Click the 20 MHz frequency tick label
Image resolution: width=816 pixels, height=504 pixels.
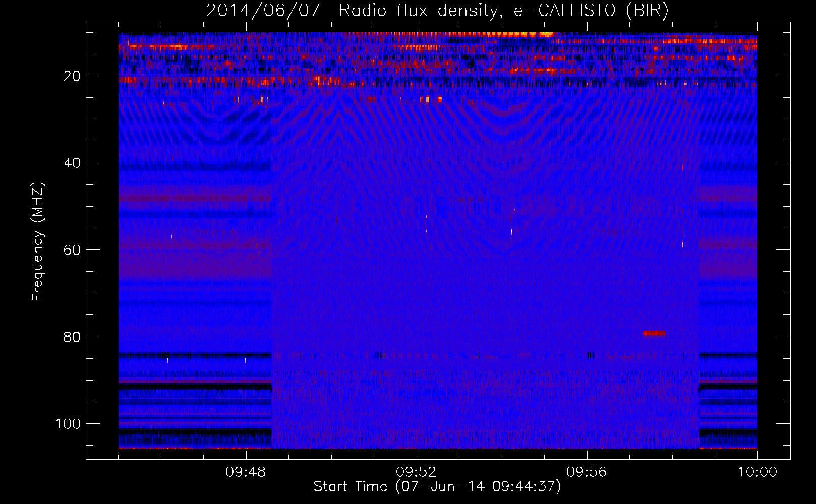coord(73,76)
